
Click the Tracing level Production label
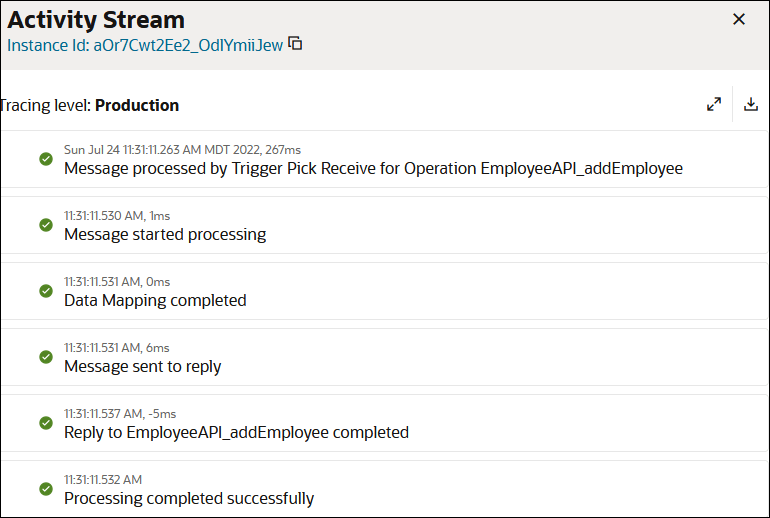pyautogui.click(x=90, y=105)
